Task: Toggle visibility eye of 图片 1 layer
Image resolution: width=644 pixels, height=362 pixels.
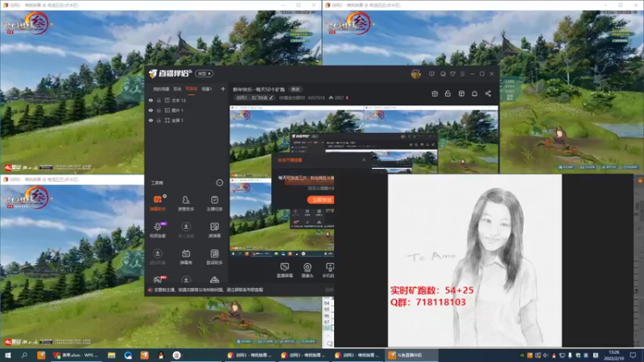Action: pos(151,110)
